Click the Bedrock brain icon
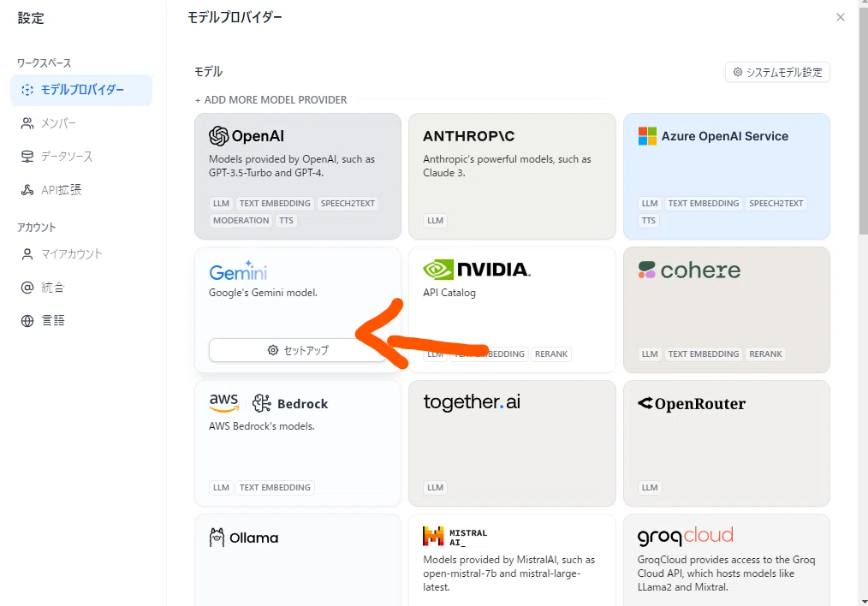Viewport: 868px width, 606px height. click(262, 403)
